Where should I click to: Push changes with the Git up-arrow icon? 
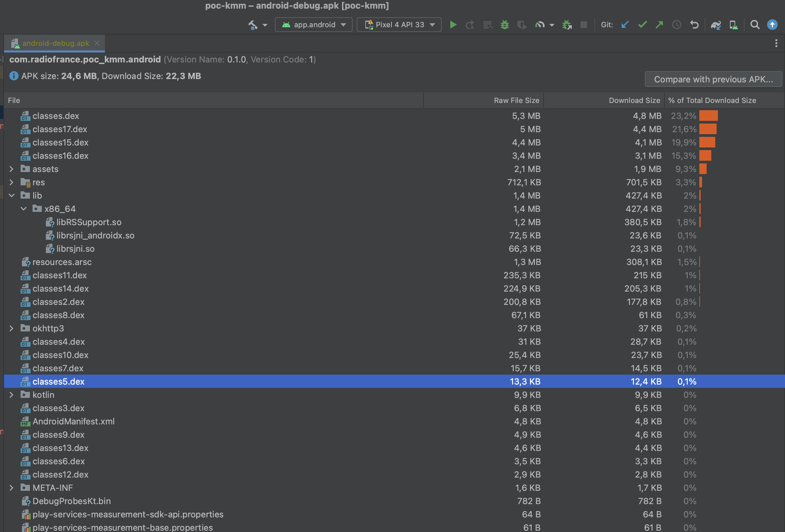tap(659, 24)
